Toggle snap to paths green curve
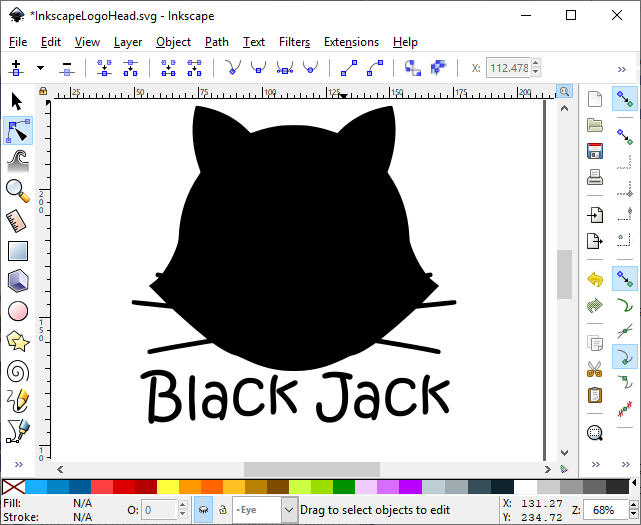 click(625, 305)
